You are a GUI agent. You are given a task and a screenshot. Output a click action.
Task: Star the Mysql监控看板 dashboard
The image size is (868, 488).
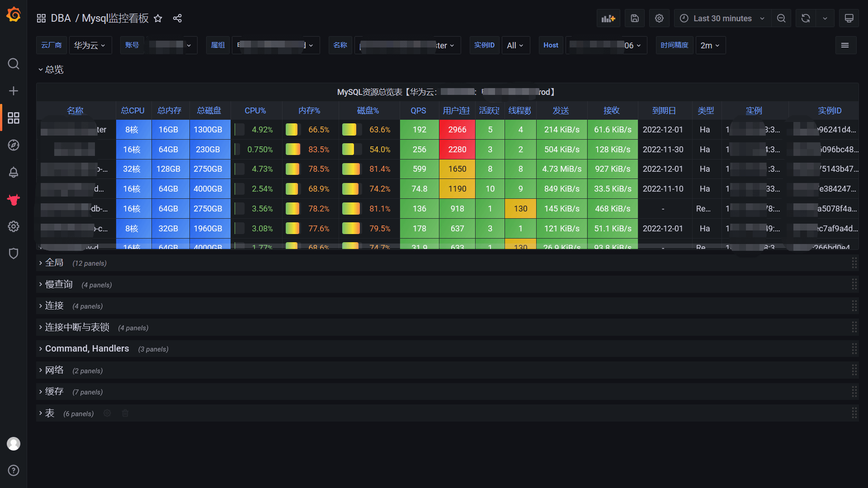(158, 19)
